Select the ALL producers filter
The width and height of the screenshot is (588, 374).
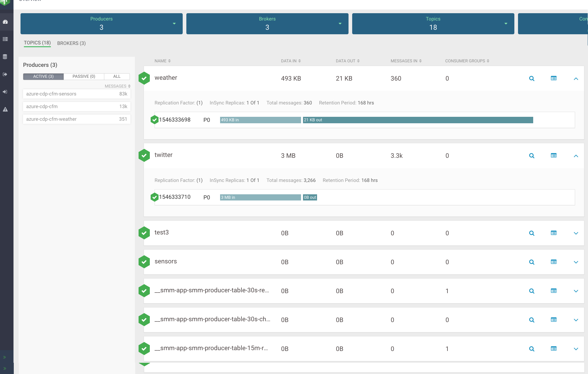point(117,76)
